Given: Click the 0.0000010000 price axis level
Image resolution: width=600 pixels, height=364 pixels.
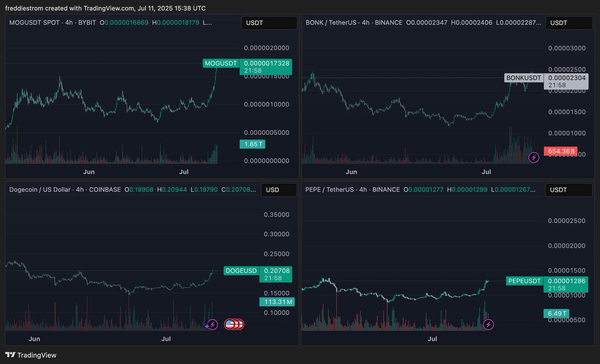Looking at the screenshot, I should coord(266,104).
